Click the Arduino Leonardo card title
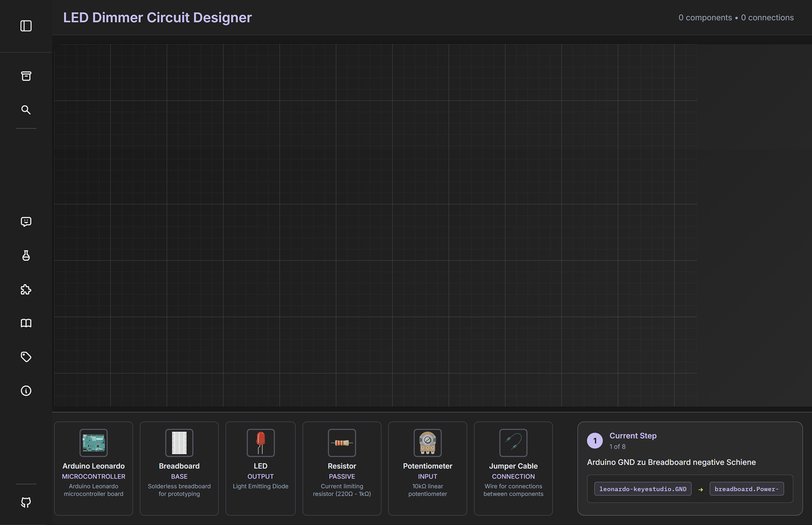Image resolution: width=812 pixels, height=525 pixels. tap(93, 466)
